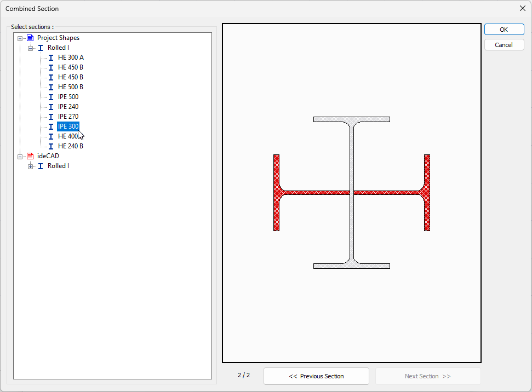532x392 pixels.
Task: Click the I-beam icon beside HE 240 B
Action: point(51,146)
